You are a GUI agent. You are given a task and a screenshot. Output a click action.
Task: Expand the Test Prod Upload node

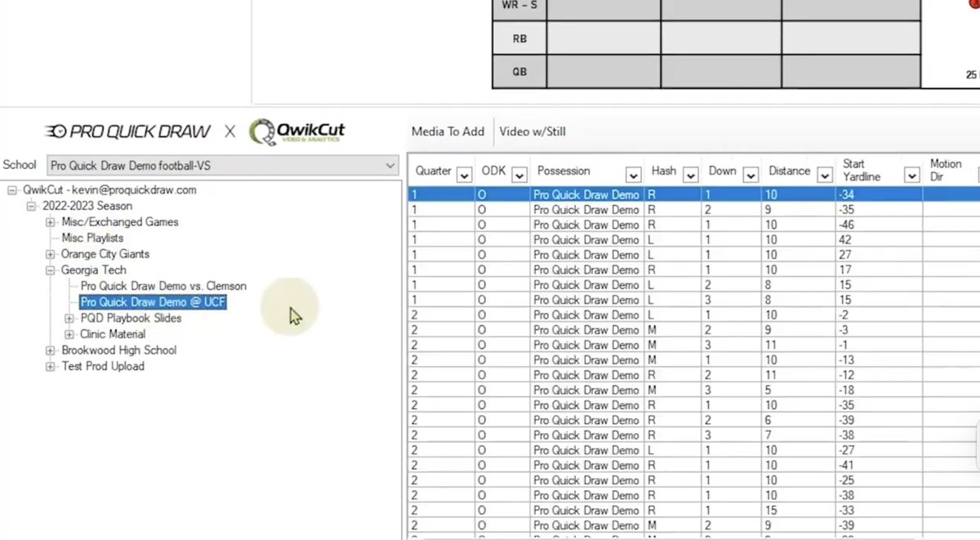(x=51, y=367)
